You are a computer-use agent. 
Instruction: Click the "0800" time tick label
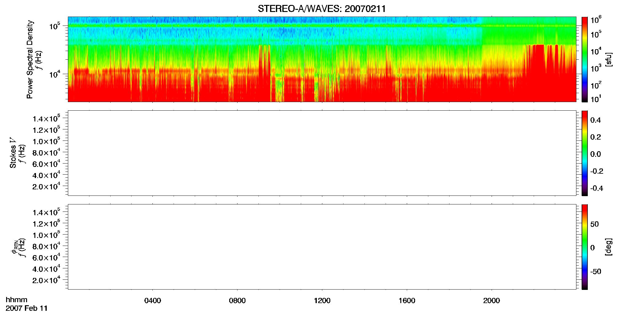coord(238,301)
